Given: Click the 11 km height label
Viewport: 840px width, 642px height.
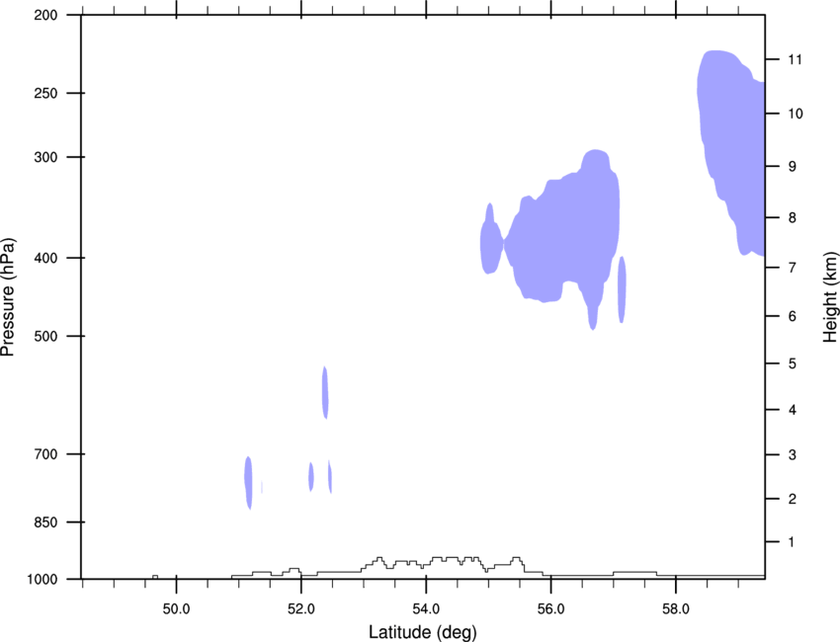Looking at the screenshot, I should pos(795,59).
